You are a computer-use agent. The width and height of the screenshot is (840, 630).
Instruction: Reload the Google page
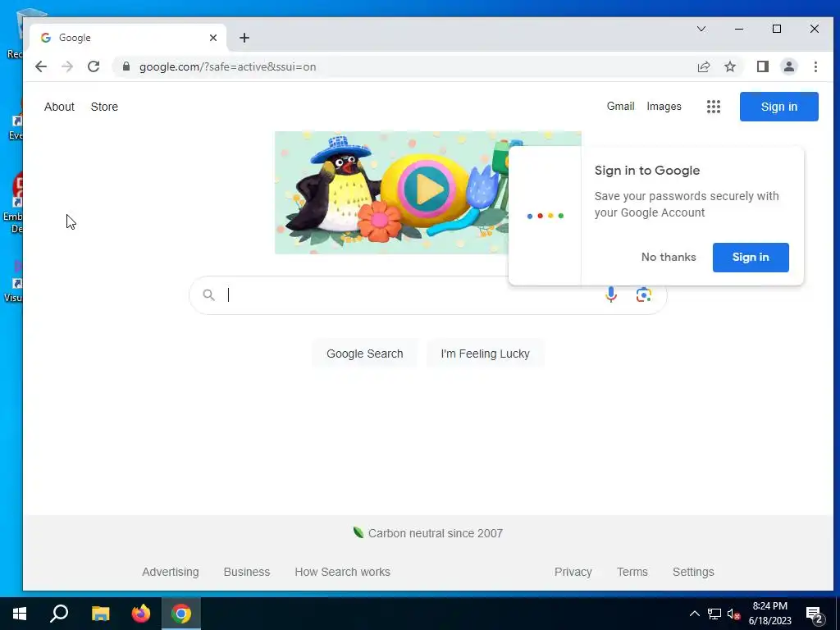pos(94,66)
